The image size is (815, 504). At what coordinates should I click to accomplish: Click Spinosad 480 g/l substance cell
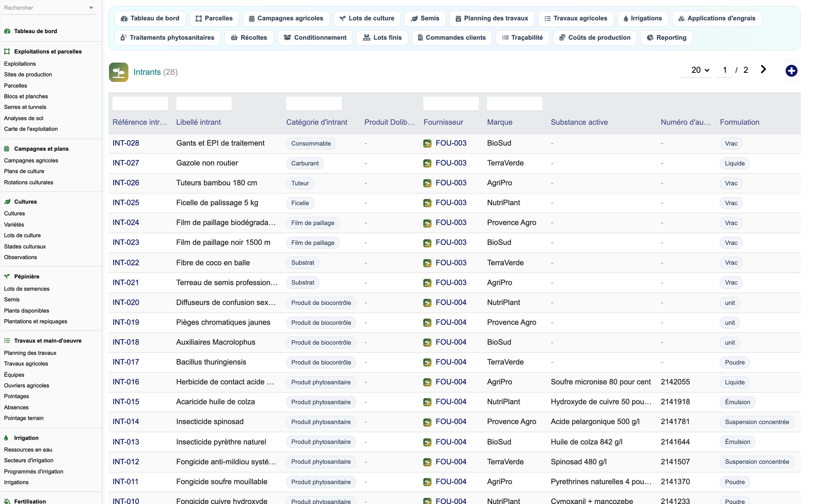(x=579, y=462)
